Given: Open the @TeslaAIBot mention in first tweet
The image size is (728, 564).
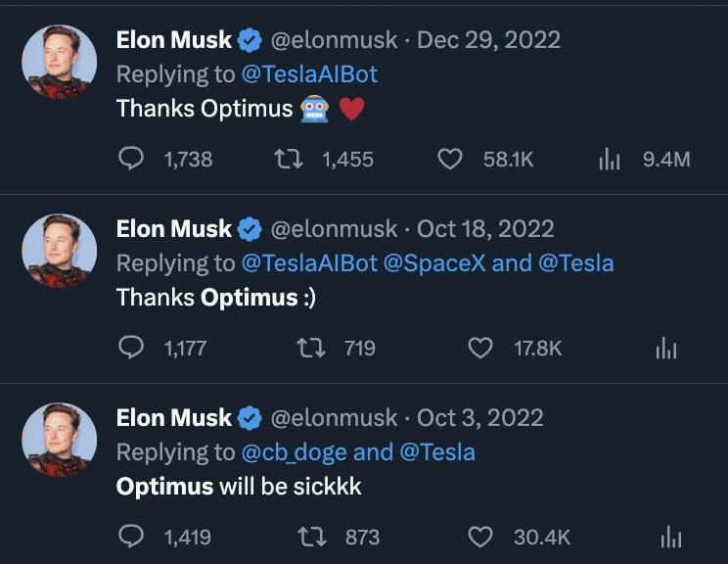Looking at the screenshot, I should (309, 74).
